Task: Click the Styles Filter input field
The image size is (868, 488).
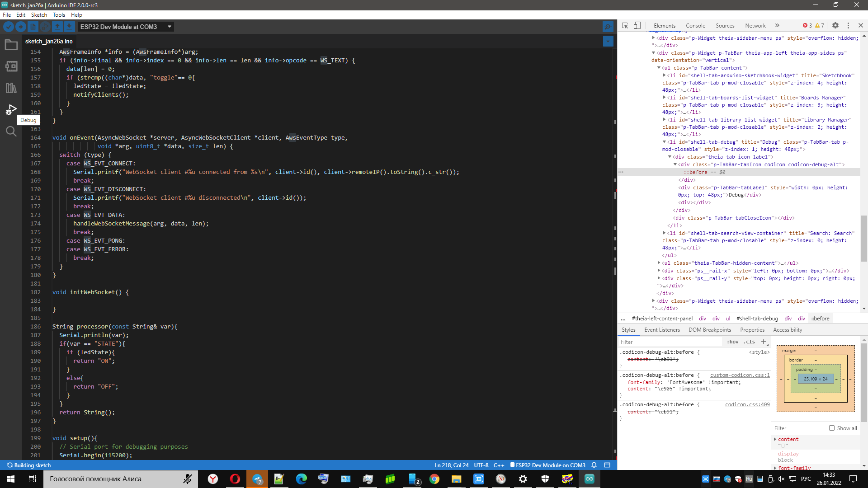Action: tap(669, 342)
